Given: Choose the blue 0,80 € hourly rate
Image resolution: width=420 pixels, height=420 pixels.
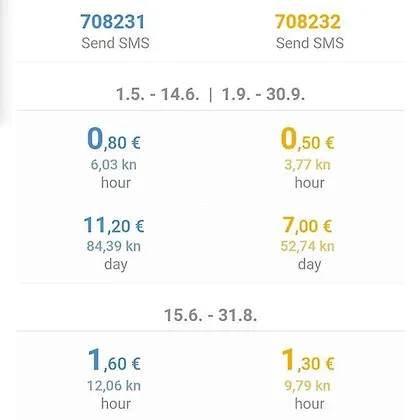Looking at the screenshot, I should [114, 139].
